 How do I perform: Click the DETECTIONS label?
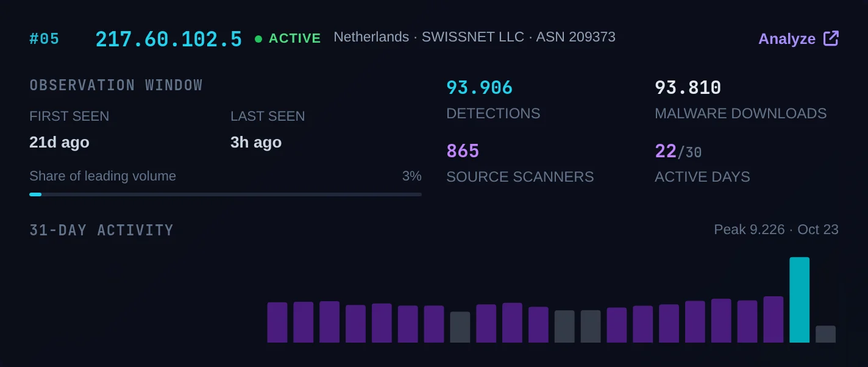tap(493, 113)
